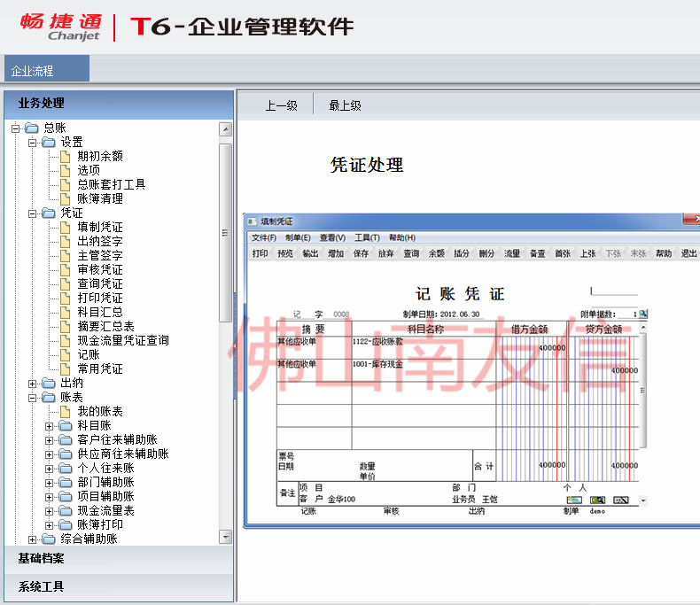The width and height of the screenshot is (700, 605).
Task: Click magnifier icon beside 附单据数
Action: (x=643, y=314)
